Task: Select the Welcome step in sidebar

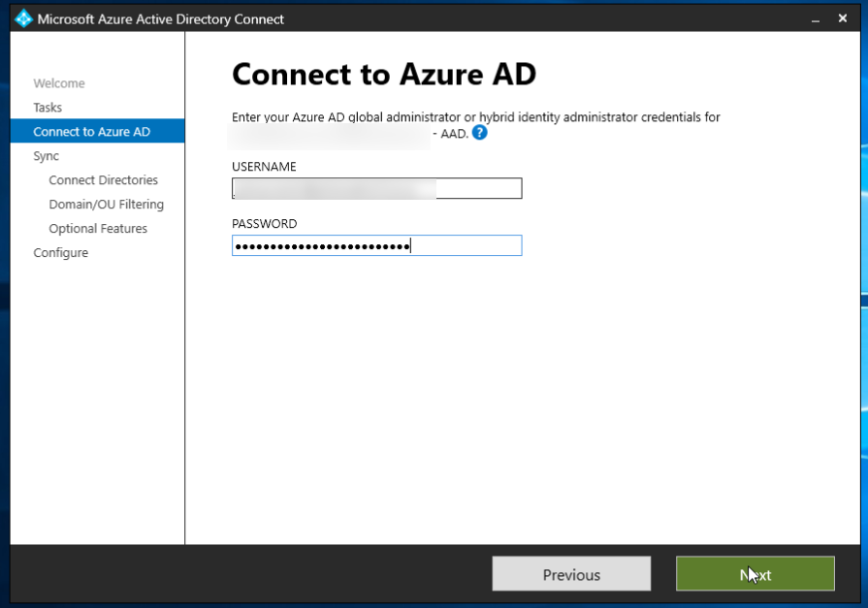Action: [x=59, y=83]
